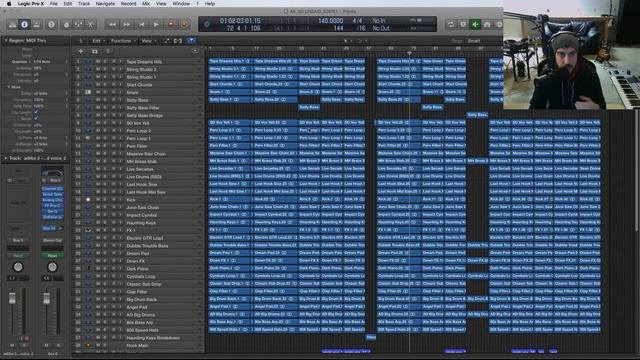Open the Record menu
Viewport: 640px width, 360px height.
pyautogui.click(x=128, y=4)
